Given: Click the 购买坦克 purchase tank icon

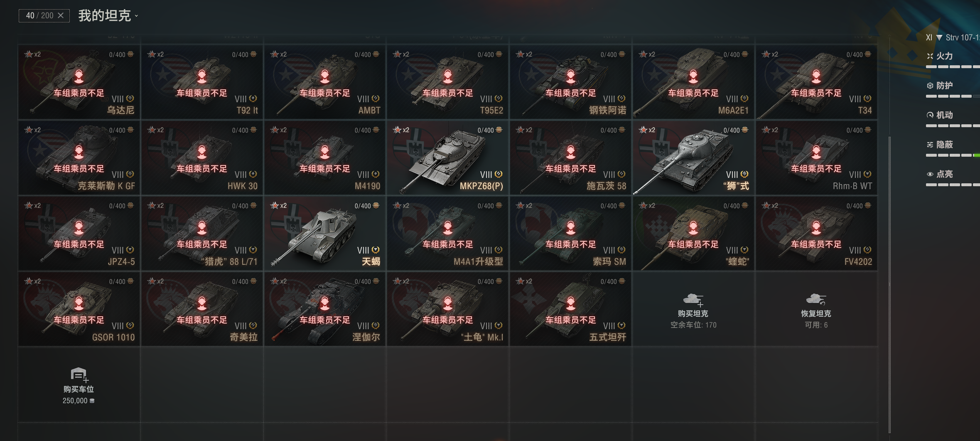Looking at the screenshot, I should point(693,300).
